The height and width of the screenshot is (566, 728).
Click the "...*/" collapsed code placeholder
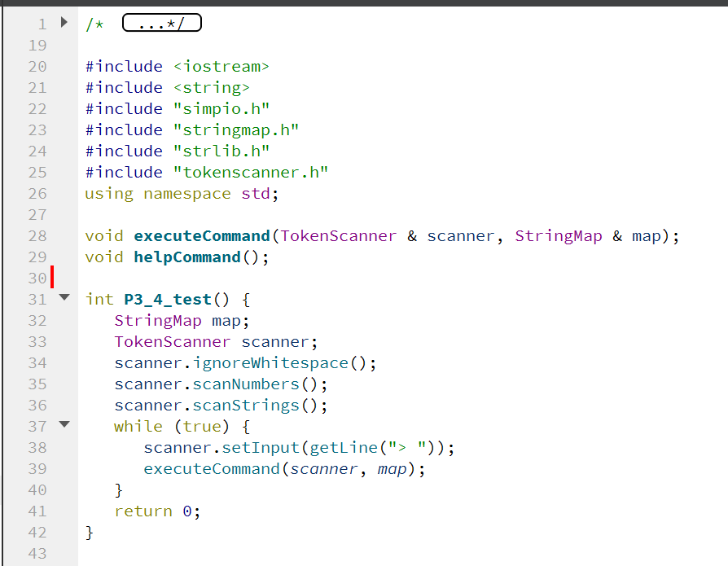(x=161, y=23)
